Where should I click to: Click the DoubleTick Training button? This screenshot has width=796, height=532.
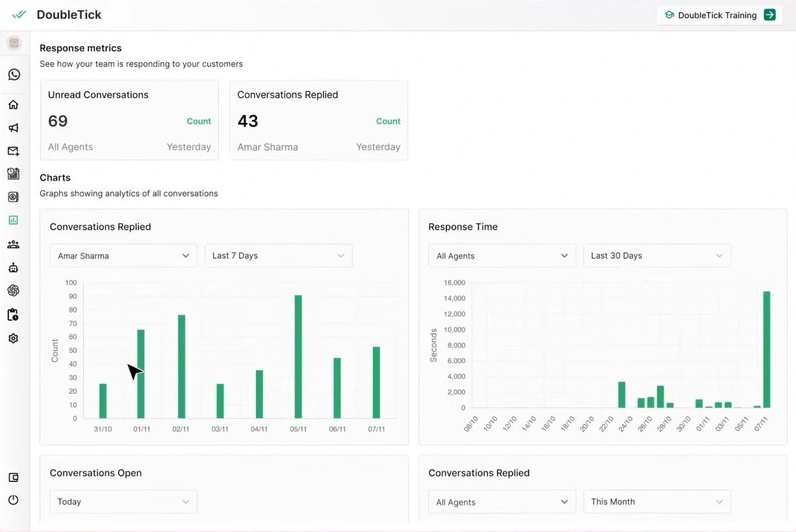click(x=719, y=15)
